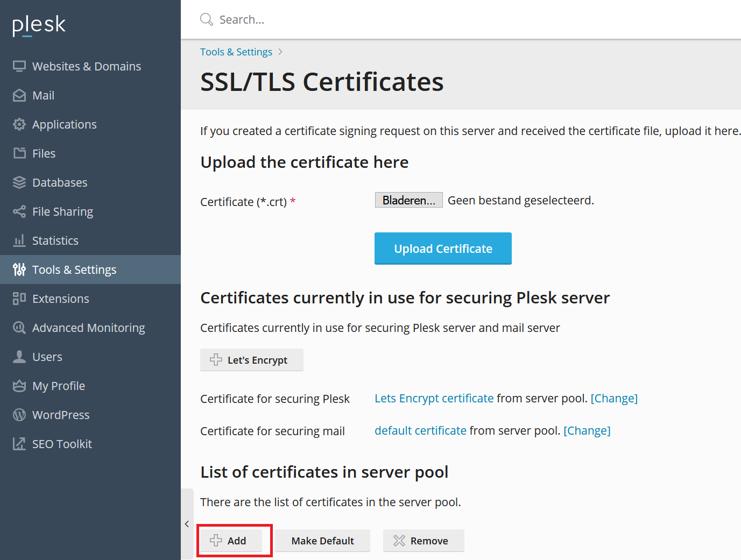
Task: Select Extensions in the sidebar
Action: [90, 299]
